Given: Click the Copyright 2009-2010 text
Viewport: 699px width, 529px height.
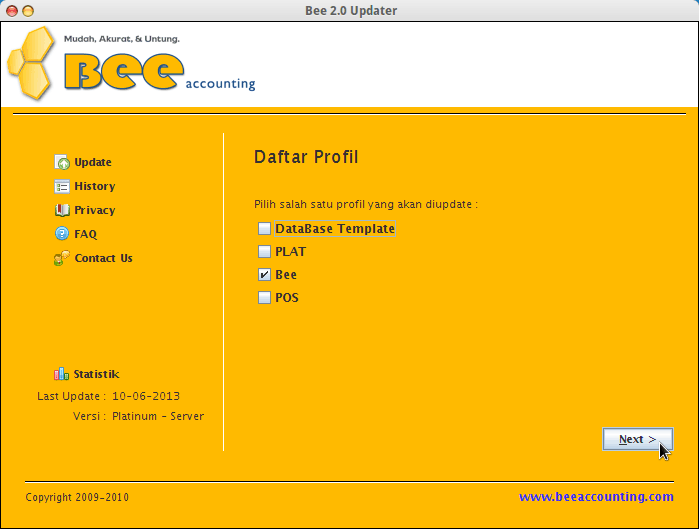Looking at the screenshot, I should pos(77,497).
